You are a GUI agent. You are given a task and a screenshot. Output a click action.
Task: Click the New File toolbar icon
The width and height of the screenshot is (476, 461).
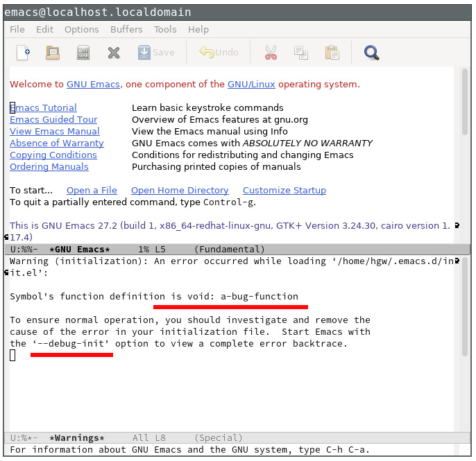[23, 53]
